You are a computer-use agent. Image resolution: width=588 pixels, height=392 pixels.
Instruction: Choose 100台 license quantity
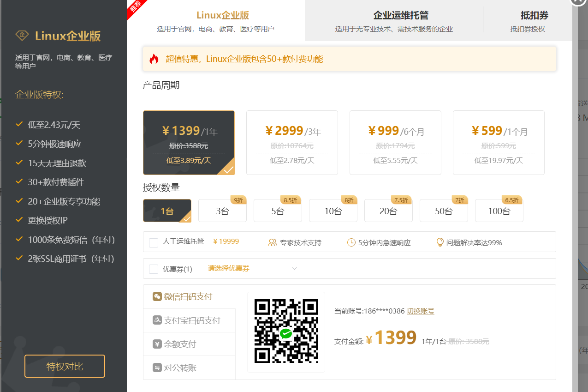(499, 211)
